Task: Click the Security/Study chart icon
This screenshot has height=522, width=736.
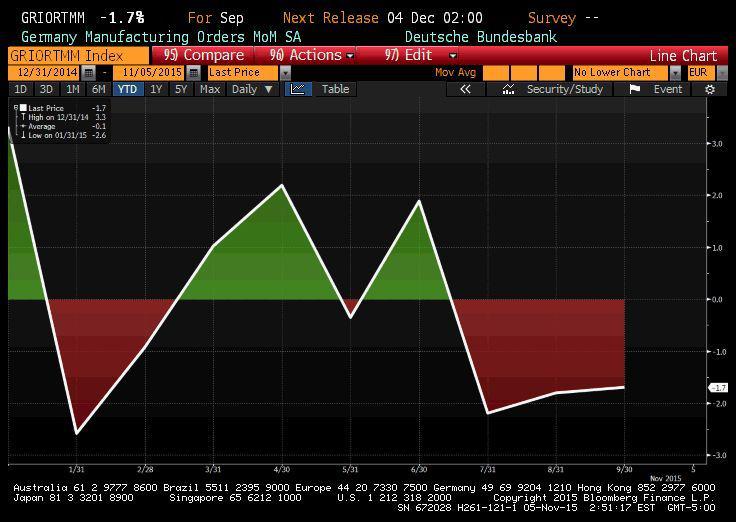Action: 509,89
